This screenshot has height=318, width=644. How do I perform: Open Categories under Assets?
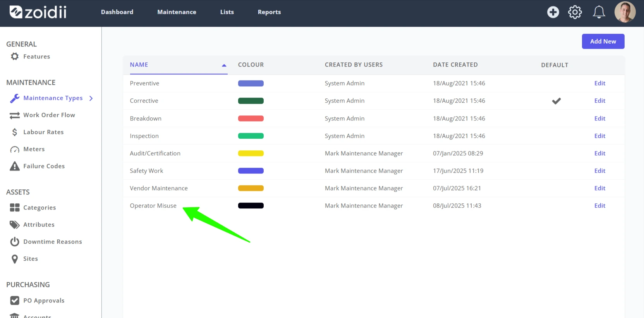pos(39,208)
